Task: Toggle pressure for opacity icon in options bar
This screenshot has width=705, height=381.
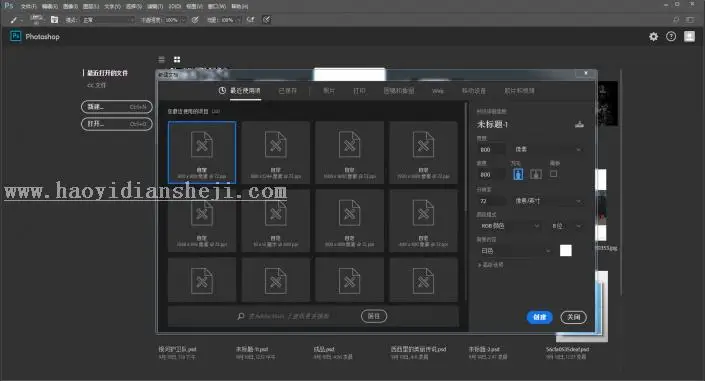Action: pyautogui.click(x=195, y=20)
